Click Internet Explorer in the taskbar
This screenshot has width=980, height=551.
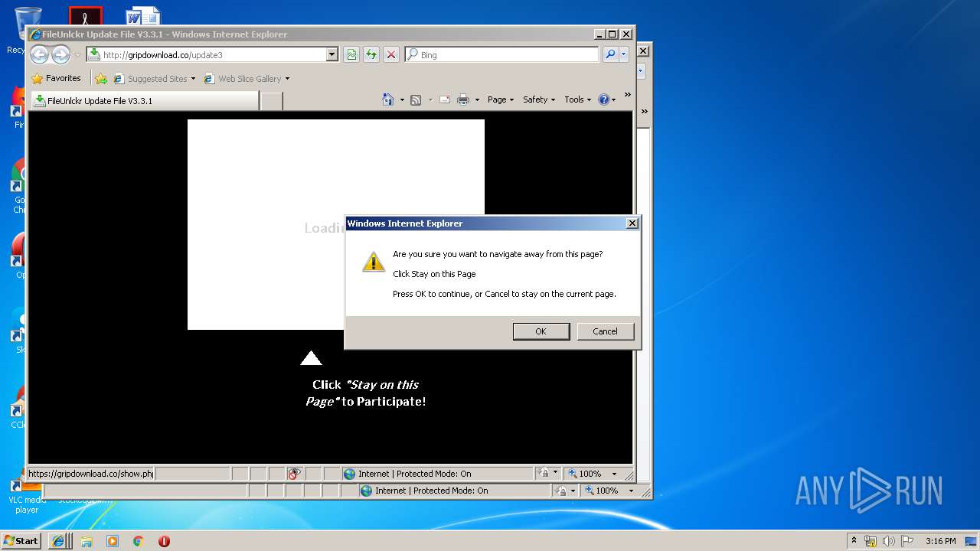tap(60, 540)
